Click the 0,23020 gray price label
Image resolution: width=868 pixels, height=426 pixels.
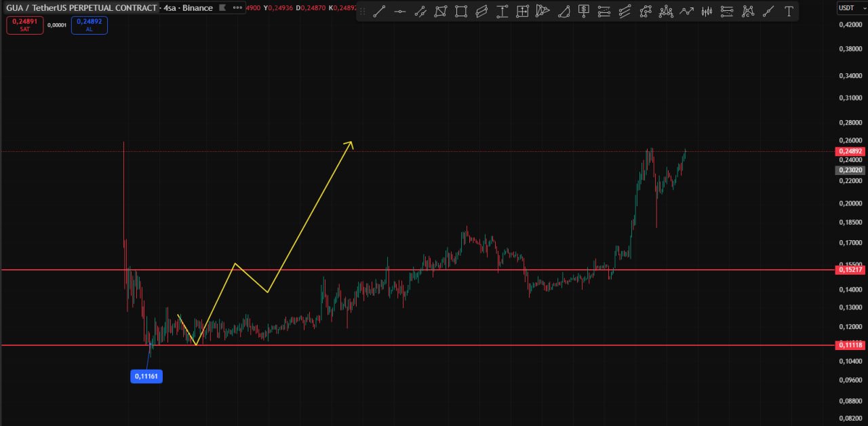(x=850, y=170)
